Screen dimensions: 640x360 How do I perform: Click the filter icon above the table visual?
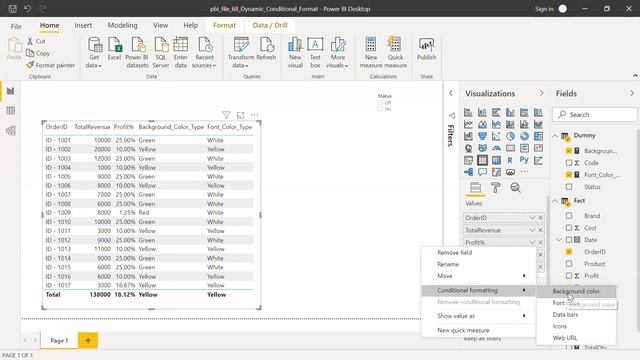tap(226, 115)
